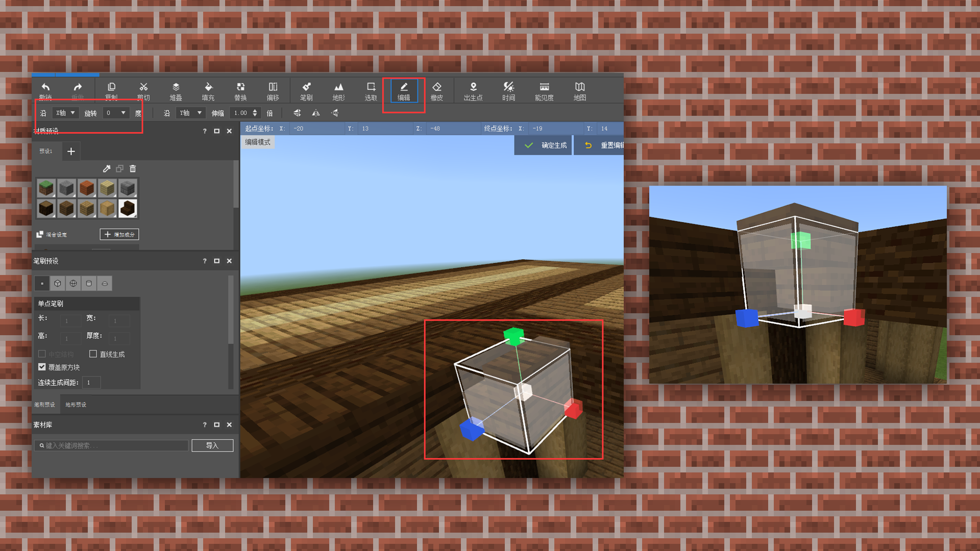Click the end coordinate X field showing -19
The width and height of the screenshot is (980, 551).
555,129
